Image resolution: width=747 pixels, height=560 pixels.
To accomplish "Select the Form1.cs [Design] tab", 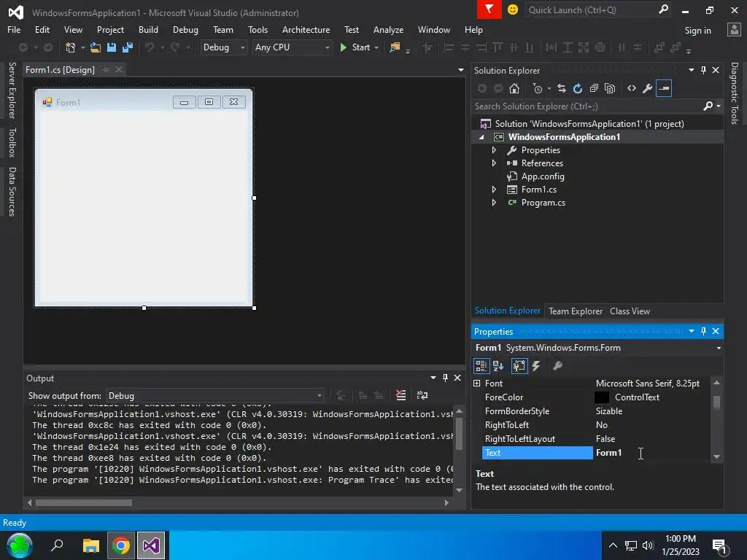I will pyautogui.click(x=60, y=70).
